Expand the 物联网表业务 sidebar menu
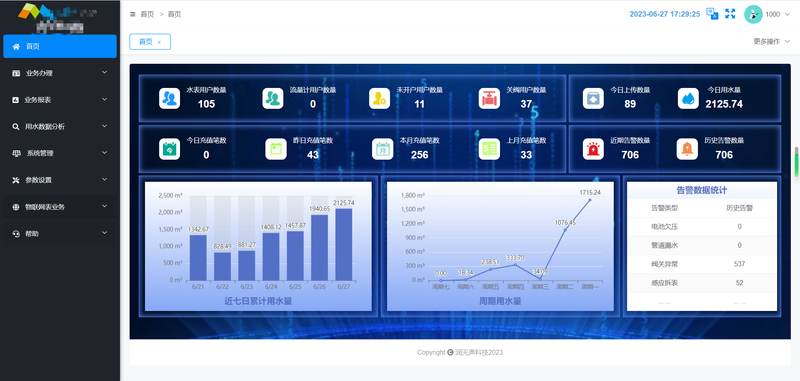The width and height of the screenshot is (800, 381). 60,207
